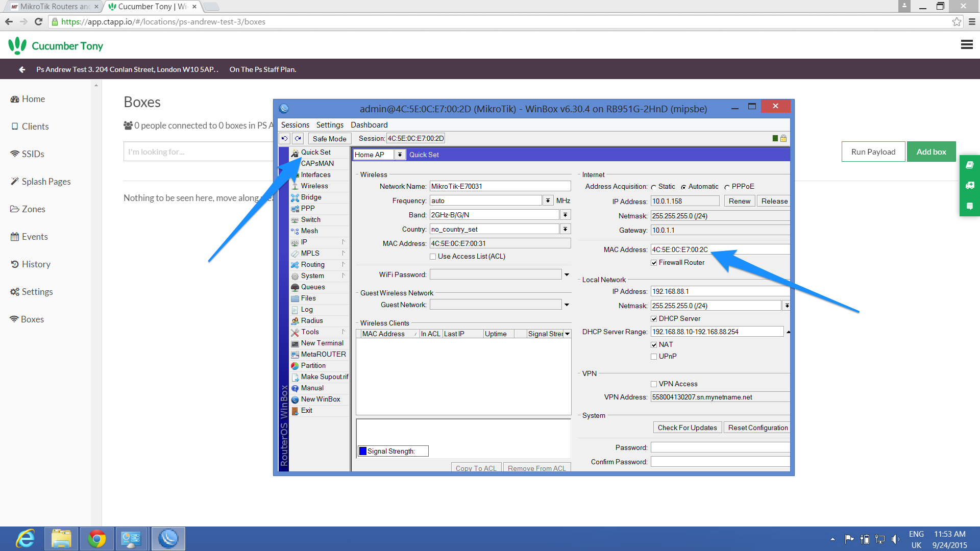Open the Band dropdown
Viewport: 980px width, 551px height.
pyautogui.click(x=565, y=215)
